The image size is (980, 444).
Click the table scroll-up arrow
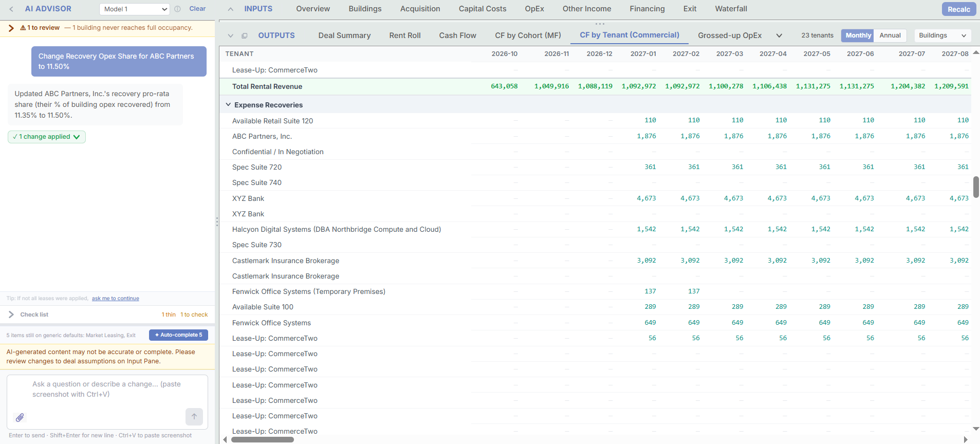click(976, 53)
